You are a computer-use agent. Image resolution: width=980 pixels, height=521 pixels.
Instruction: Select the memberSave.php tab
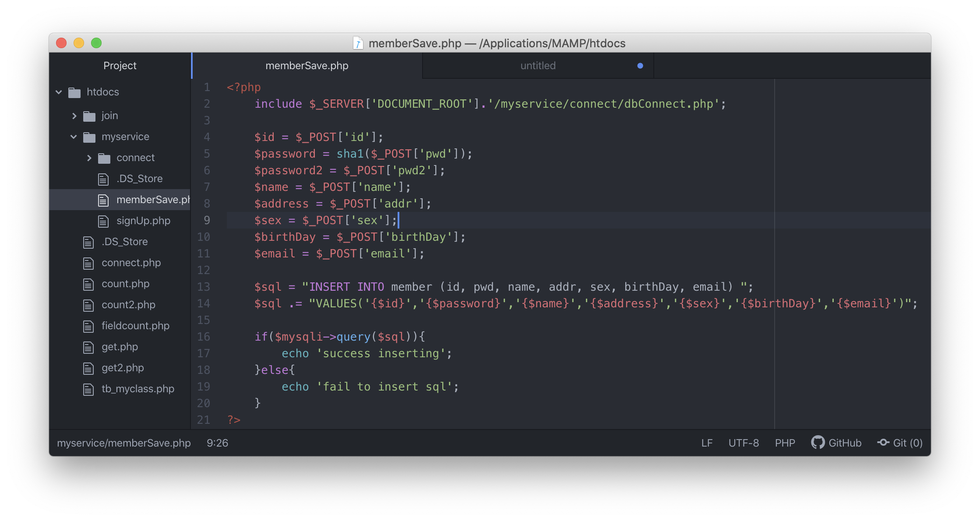[x=308, y=65]
